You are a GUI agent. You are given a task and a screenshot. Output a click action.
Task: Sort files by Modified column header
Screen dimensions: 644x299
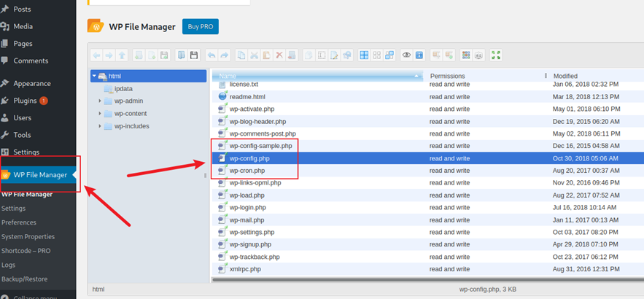click(x=596, y=76)
